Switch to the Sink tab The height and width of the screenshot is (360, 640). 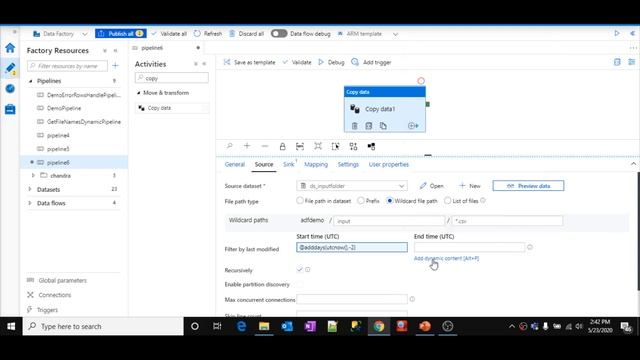[x=288, y=164]
